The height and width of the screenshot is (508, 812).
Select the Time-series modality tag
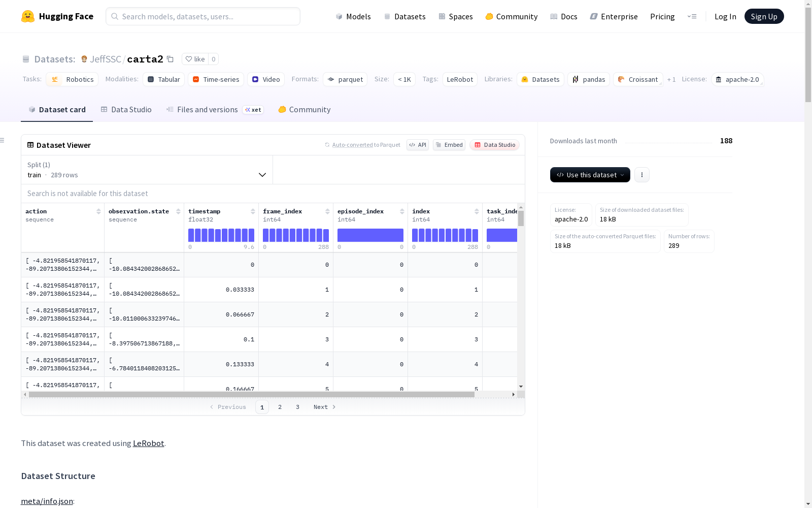click(x=216, y=79)
